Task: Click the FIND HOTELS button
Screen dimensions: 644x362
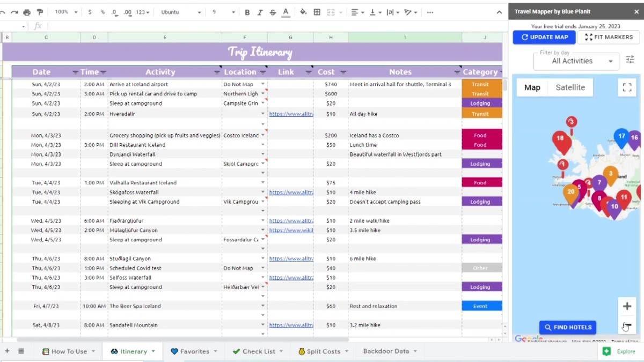Action: (568, 327)
